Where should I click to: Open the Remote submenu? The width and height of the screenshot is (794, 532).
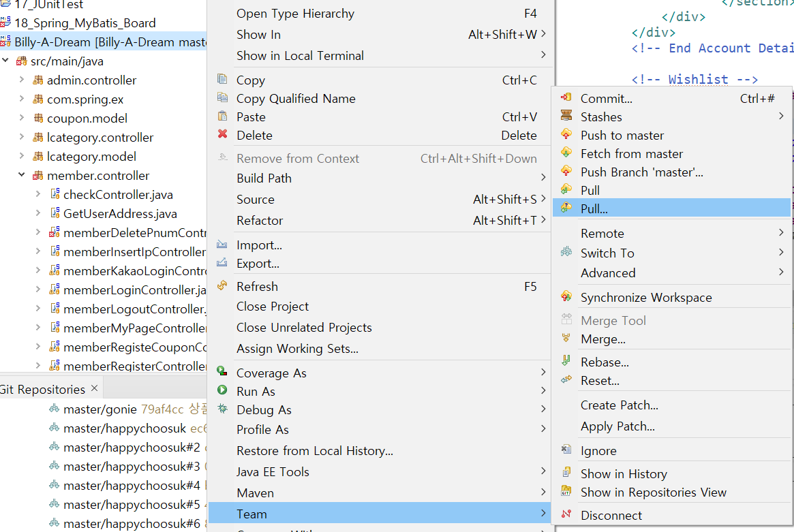pyautogui.click(x=671, y=234)
